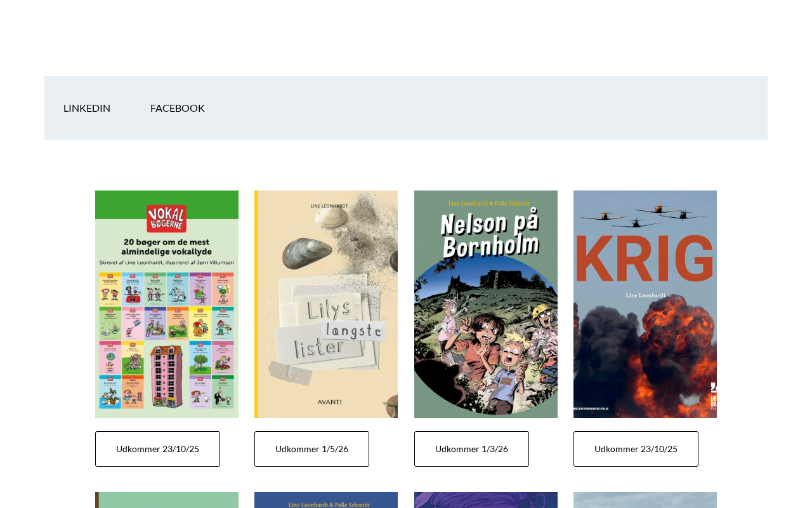Click the Udkommer 1/5/26 button
The width and height of the screenshot is (812, 508).
pos(311,449)
